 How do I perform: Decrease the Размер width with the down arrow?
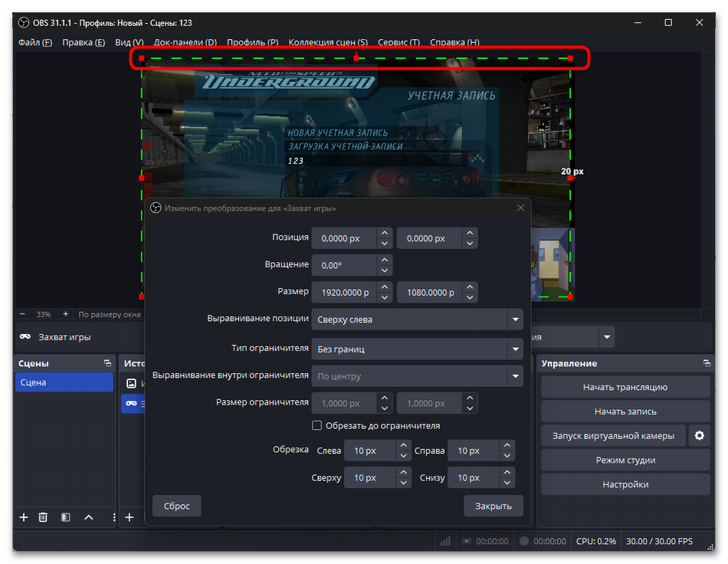(x=385, y=297)
